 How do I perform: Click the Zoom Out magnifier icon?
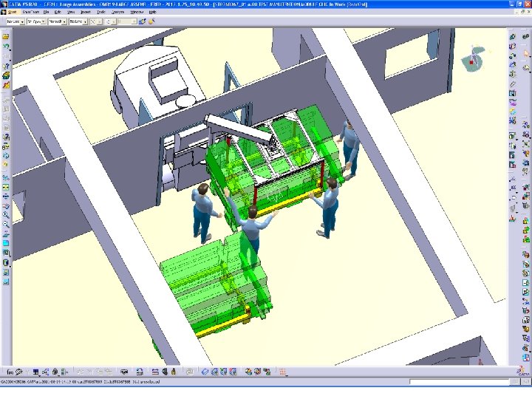click(6, 225)
